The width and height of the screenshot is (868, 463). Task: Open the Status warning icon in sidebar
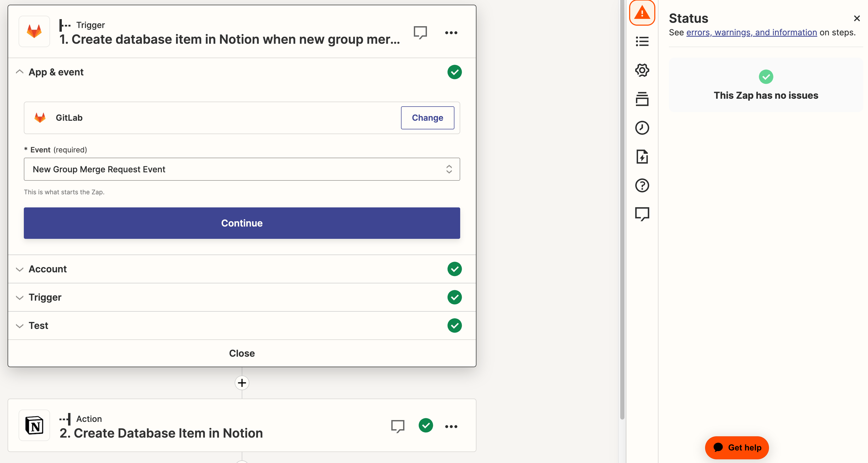(x=642, y=13)
